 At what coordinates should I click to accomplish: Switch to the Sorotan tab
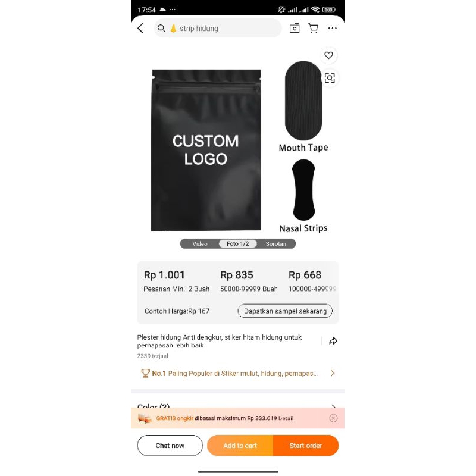tap(275, 244)
